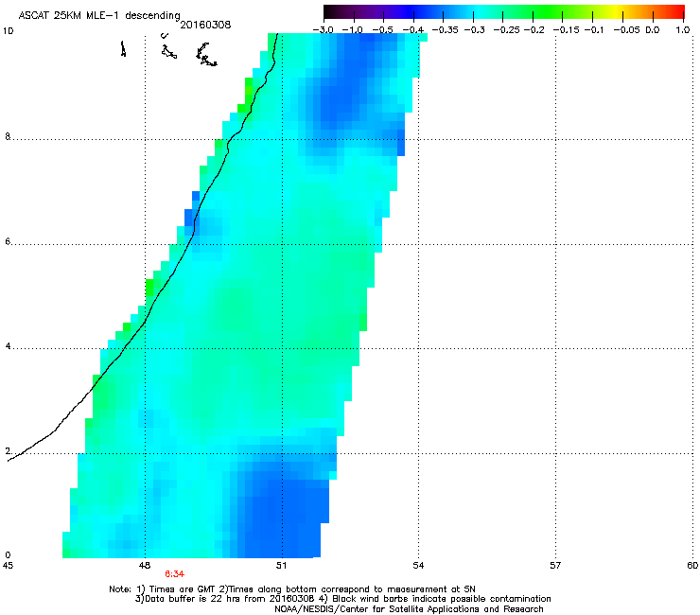This screenshot has width=700, height=615.
Task: Click the longitude axis label 51
Action: 281,566
